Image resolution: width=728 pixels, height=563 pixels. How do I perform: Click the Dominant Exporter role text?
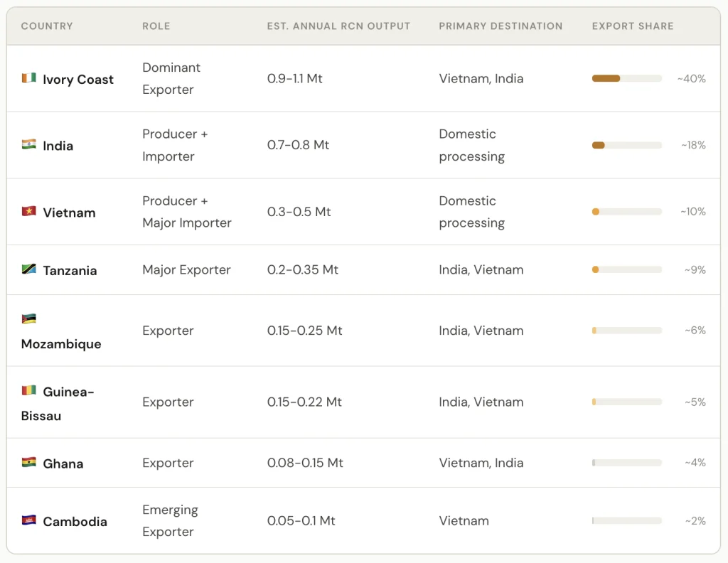pyautogui.click(x=171, y=78)
